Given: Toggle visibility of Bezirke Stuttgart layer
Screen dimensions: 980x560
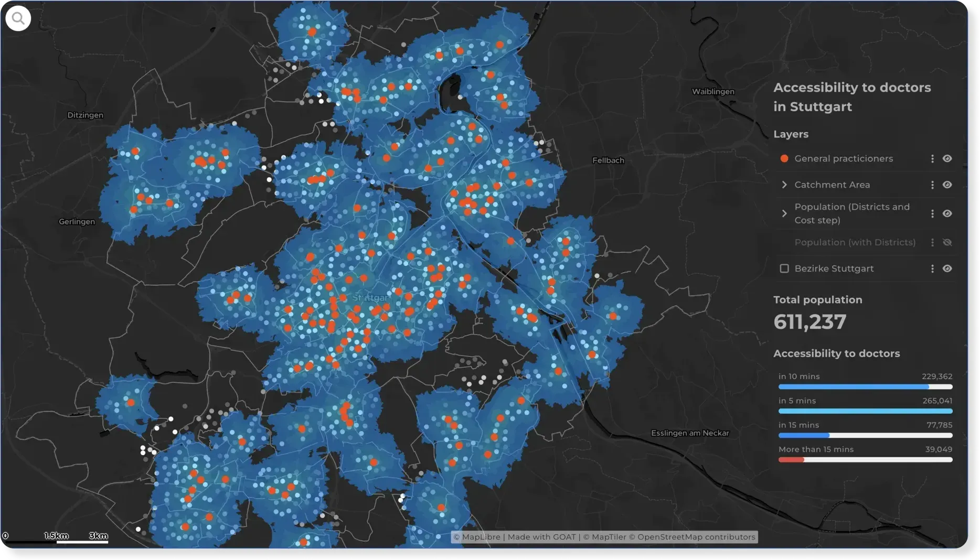Looking at the screenshot, I should point(947,268).
